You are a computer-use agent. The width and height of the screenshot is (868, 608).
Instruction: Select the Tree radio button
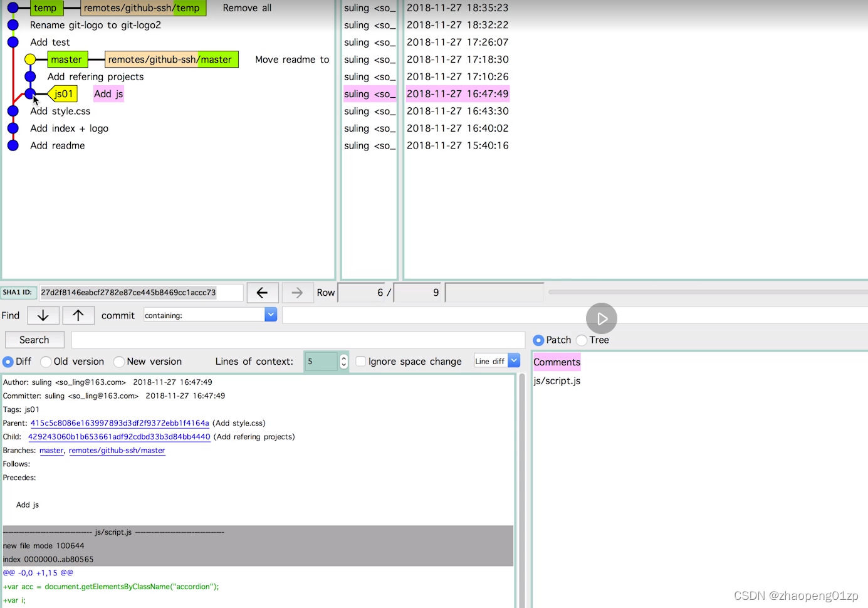582,340
